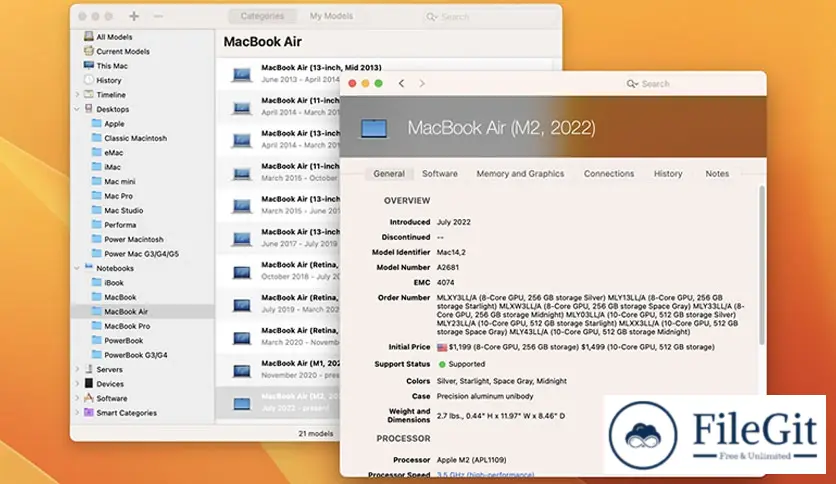Click the search field in detail window
The width and height of the screenshot is (836, 484).
[x=691, y=84]
